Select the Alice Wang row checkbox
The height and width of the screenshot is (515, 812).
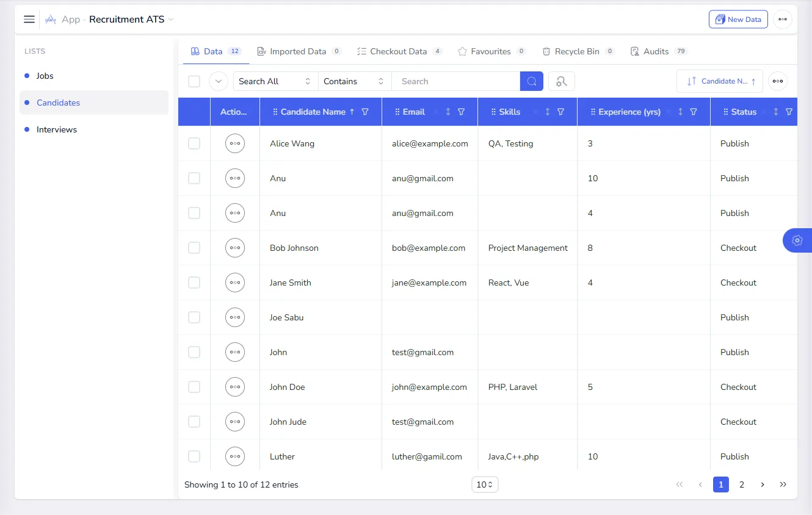pyautogui.click(x=194, y=143)
